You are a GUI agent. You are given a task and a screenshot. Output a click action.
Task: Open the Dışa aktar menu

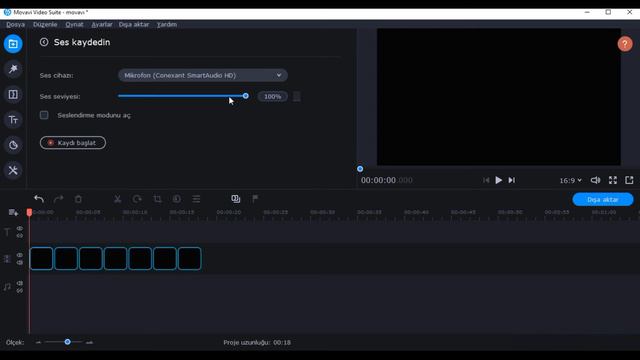coord(134,24)
